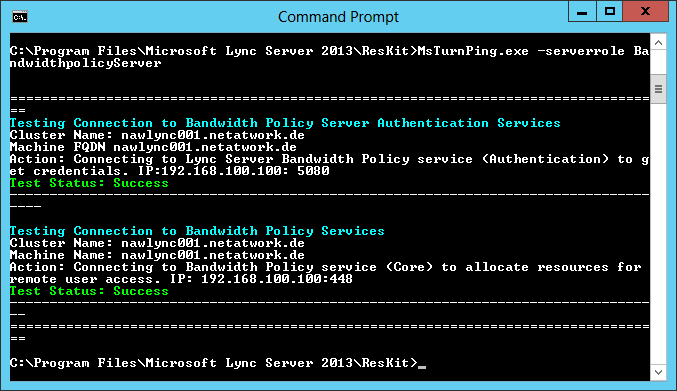This screenshot has height=391, width=677.
Task: Click the Testing Connection to Bandwidth Policy Services heading
Action: pos(197,231)
